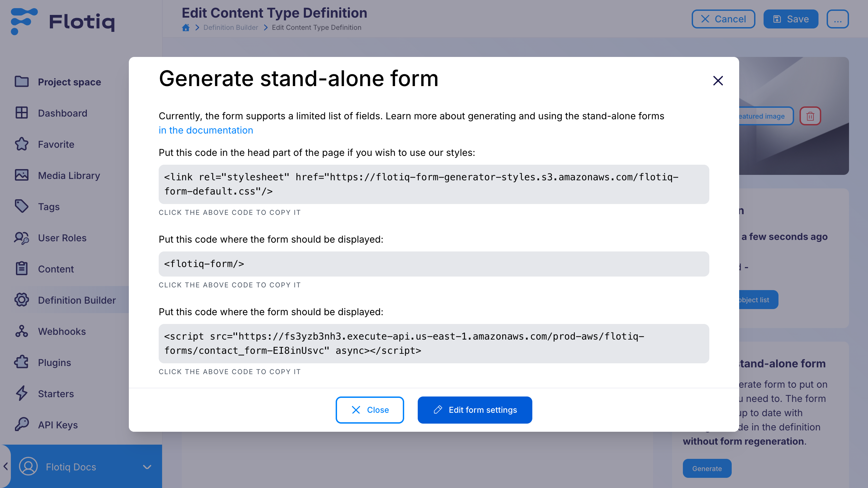Click the Definition Builder gear icon
The height and width of the screenshot is (488, 868).
click(x=22, y=300)
